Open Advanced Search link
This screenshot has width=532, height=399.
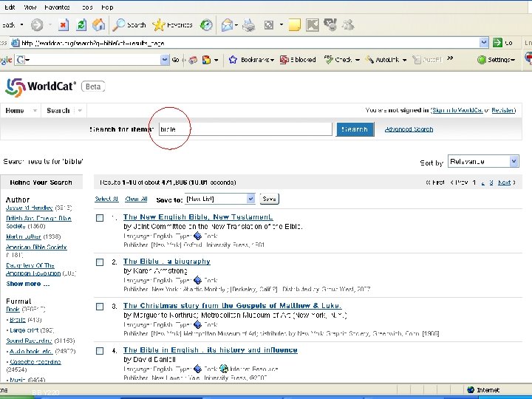coord(409,129)
